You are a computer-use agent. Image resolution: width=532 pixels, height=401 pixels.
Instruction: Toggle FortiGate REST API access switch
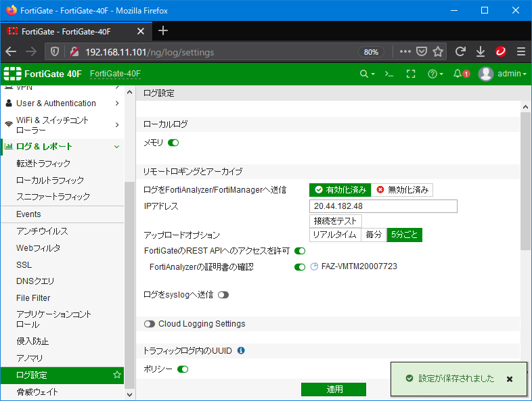(300, 251)
